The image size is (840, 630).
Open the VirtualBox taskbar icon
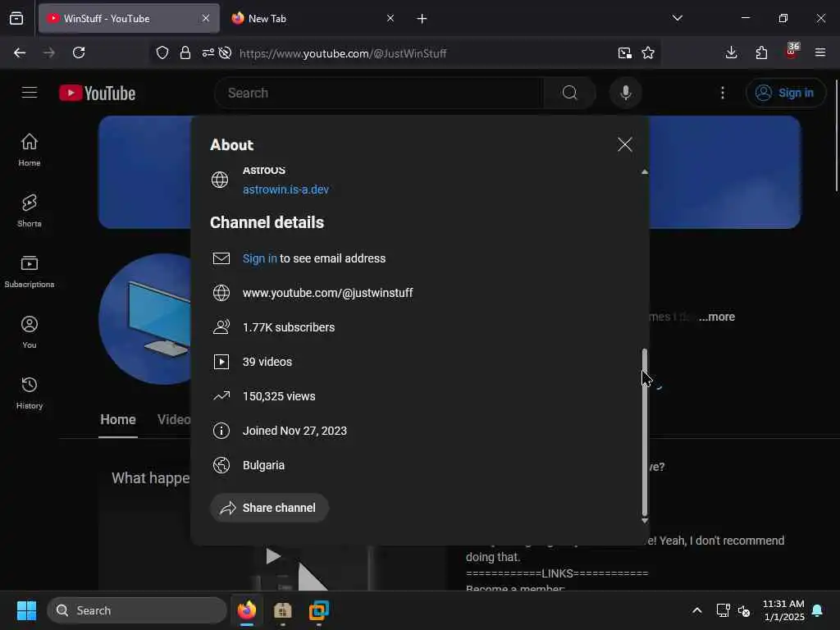[x=319, y=610]
